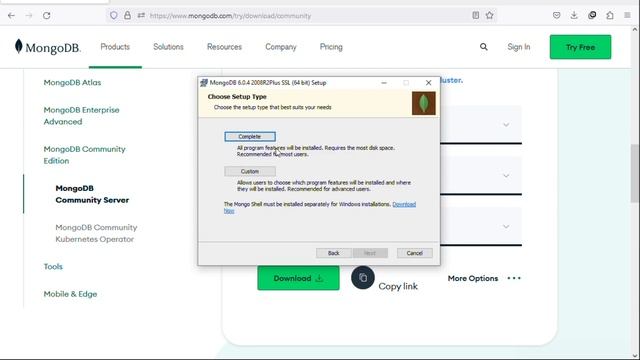
Task: Expand the first dropdown chevron behind dialog
Action: tap(506, 125)
